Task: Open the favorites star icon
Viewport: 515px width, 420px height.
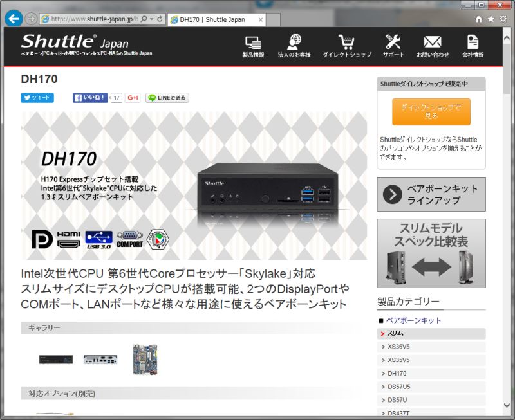Action: click(491, 19)
